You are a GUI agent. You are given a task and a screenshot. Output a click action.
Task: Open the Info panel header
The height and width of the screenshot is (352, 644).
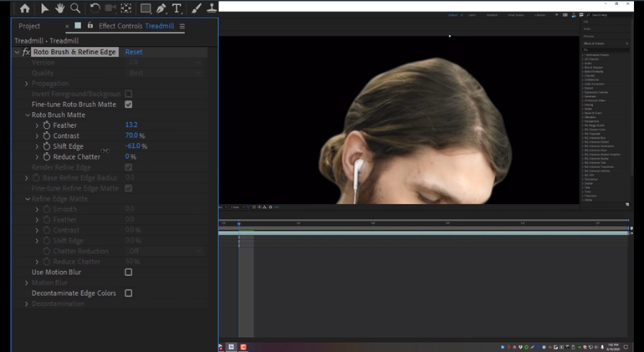pos(586,22)
